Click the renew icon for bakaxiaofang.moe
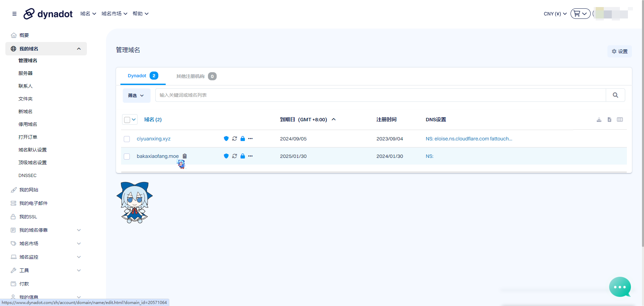This screenshot has width=644, height=306. click(x=234, y=156)
